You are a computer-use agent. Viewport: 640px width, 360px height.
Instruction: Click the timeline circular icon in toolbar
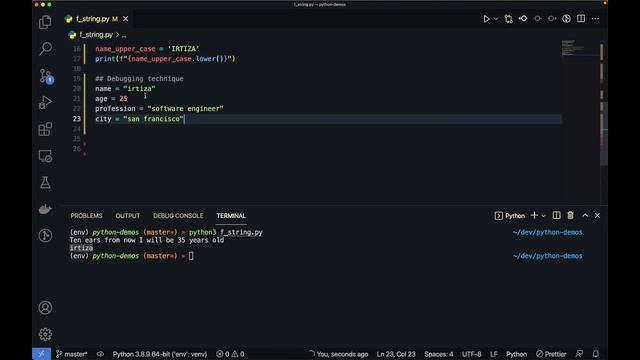567,19
